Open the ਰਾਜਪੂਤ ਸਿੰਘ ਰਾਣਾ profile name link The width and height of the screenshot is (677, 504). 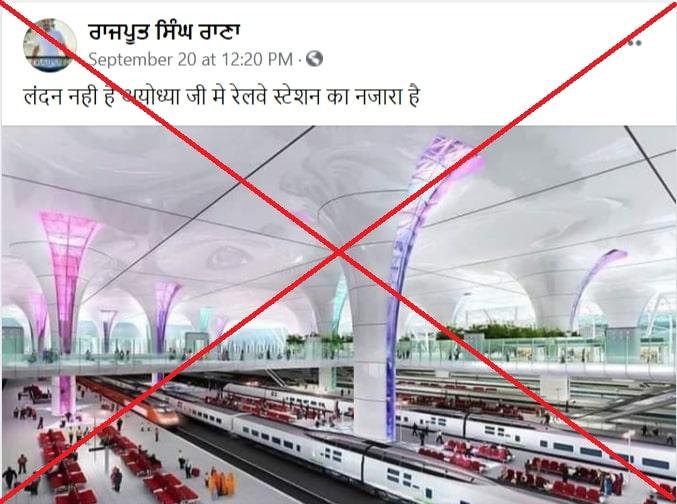tap(164, 32)
